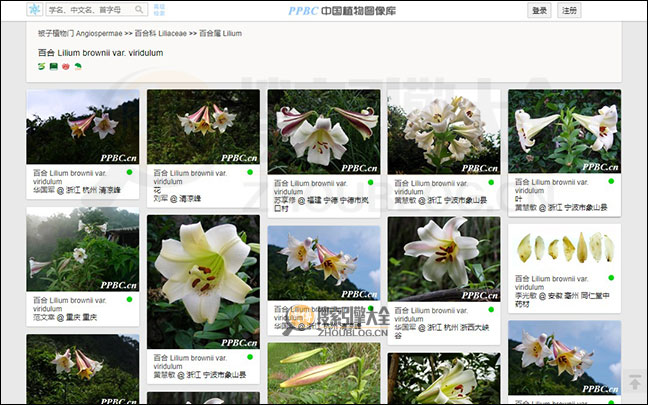
Task: Open the lily seed scales specimen photo
Action: click(564, 249)
